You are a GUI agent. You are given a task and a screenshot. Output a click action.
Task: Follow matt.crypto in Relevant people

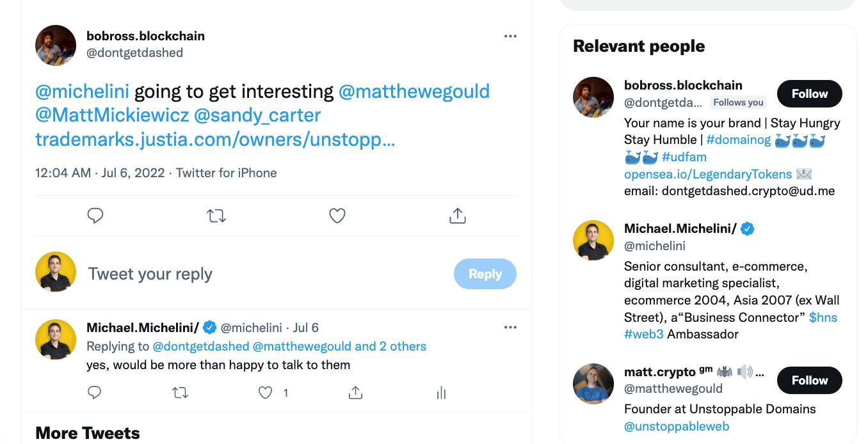pyautogui.click(x=809, y=381)
